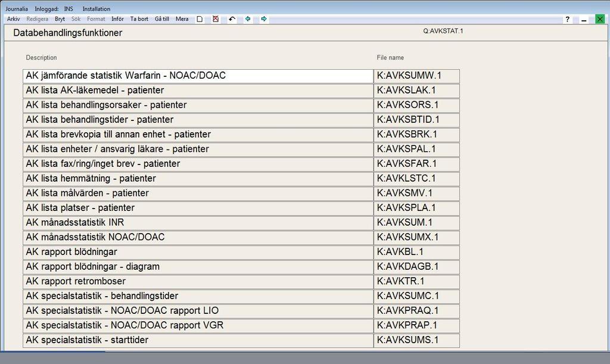Click the Databehandlingsfunktioner heading

click(68, 33)
